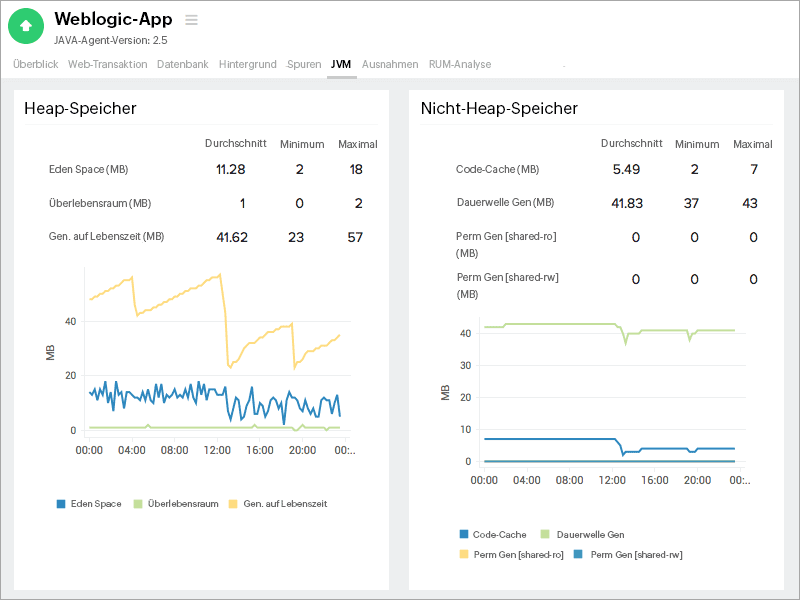Open the Web-Transaktion tab
This screenshot has height=600, width=800.
(x=107, y=64)
